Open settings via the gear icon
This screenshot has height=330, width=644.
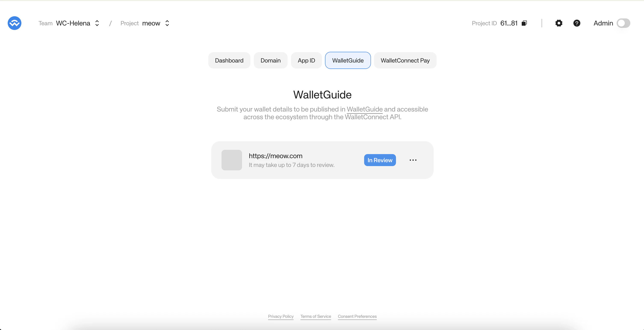559,23
